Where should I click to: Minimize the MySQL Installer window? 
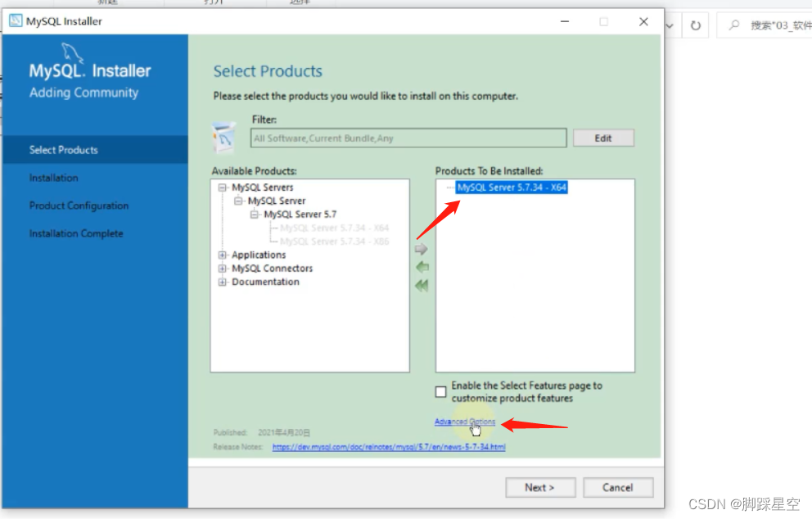coord(565,21)
